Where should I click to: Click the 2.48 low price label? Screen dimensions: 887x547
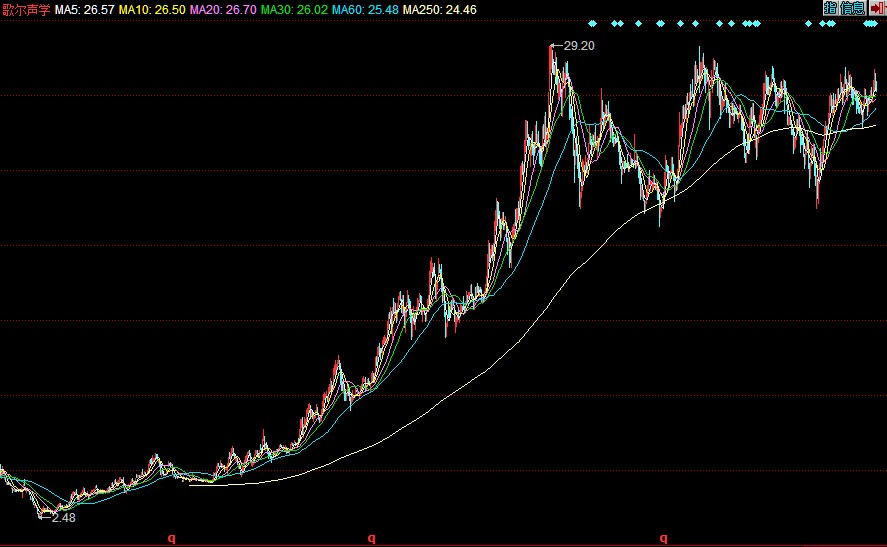(63, 518)
